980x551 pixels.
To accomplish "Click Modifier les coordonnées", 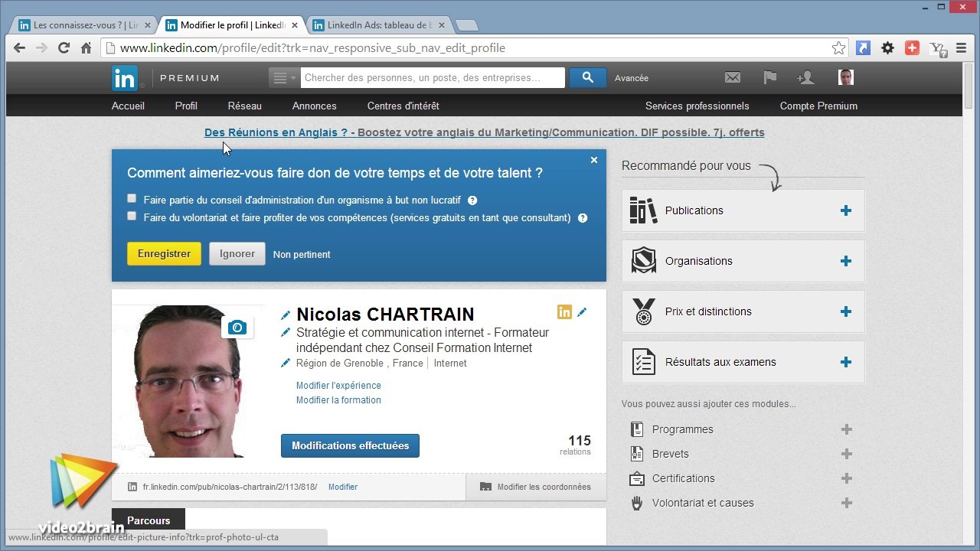I will click(536, 487).
